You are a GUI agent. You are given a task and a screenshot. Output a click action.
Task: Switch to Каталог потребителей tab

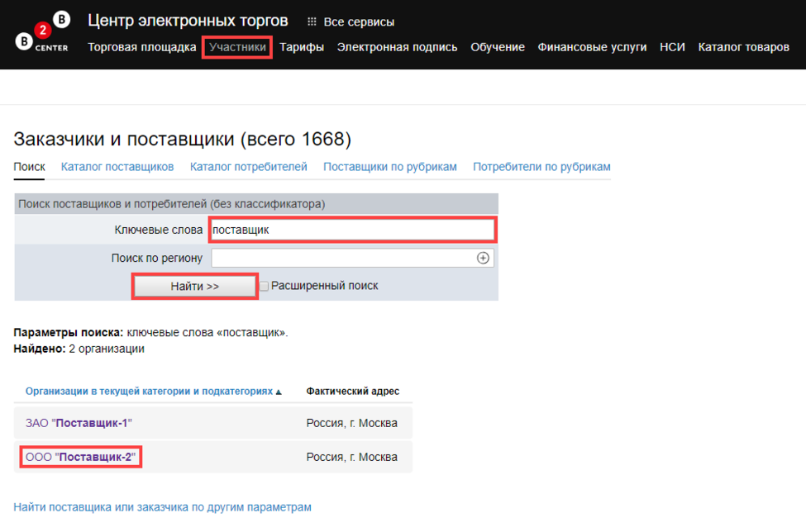248,167
